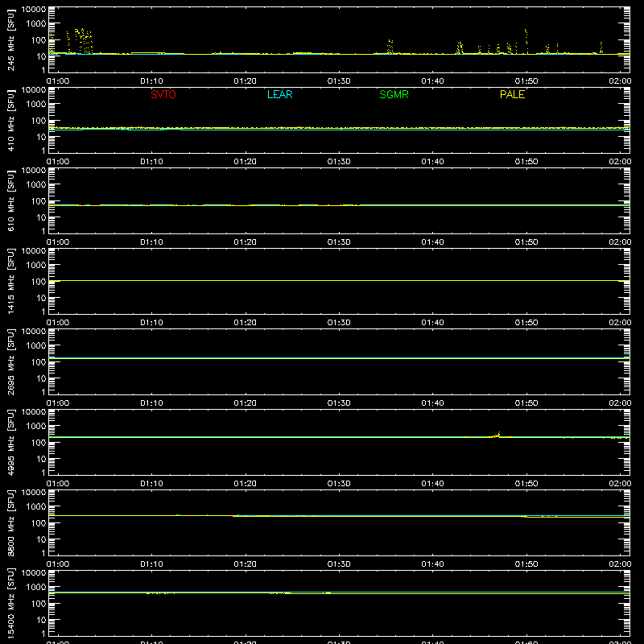The image size is (644, 644).
Task: Click the 410 MHz [SFU] axis title
Action: pos(10,120)
